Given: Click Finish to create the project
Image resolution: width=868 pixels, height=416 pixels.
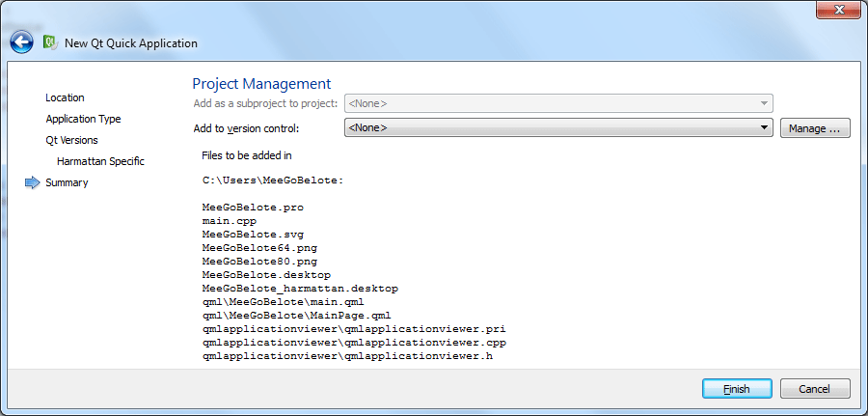Looking at the screenshot, I should pos(737,389).
